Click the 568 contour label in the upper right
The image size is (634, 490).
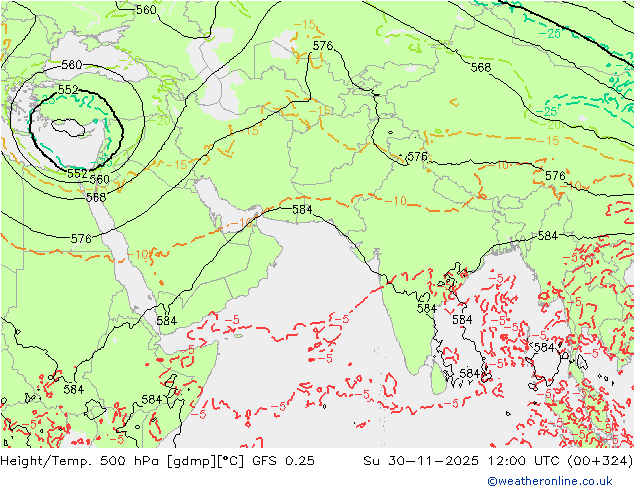[x=481, y=68]
